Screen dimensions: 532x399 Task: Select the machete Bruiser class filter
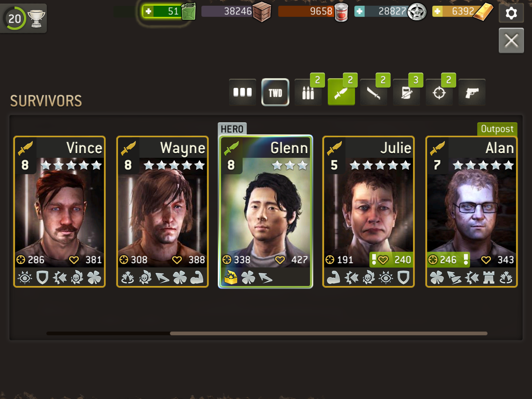[x=374, y=92]
